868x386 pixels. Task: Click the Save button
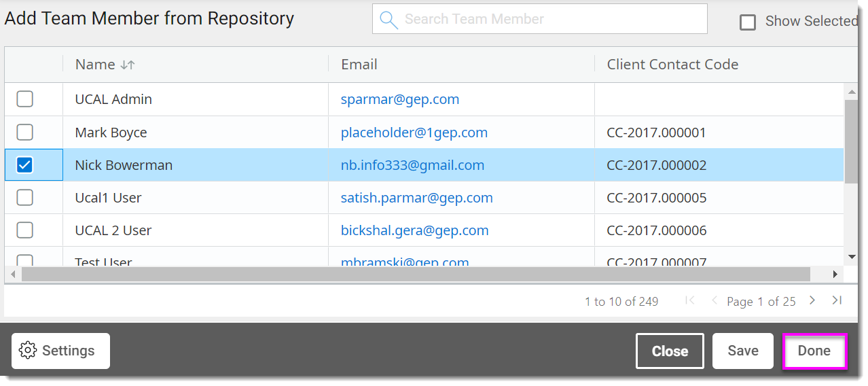743,351
